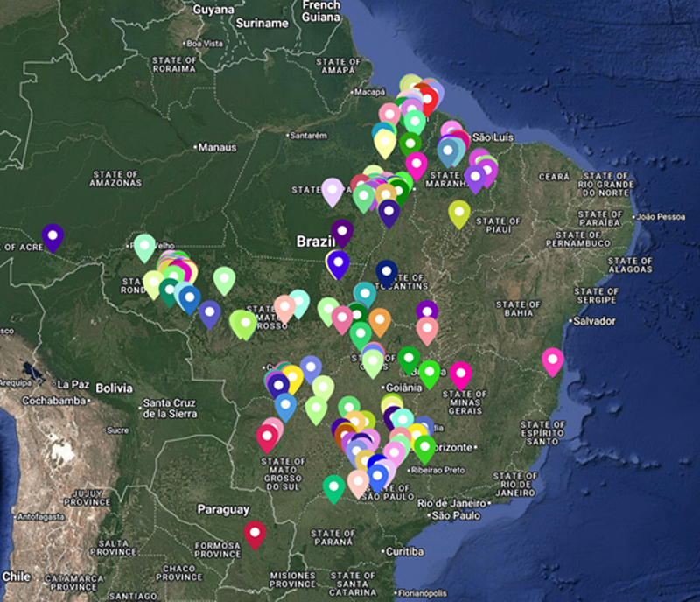Image resolution: width=700 pixels, height=602 pixels.
Task: Click the La Paz city label
Action: coord(73,384)
